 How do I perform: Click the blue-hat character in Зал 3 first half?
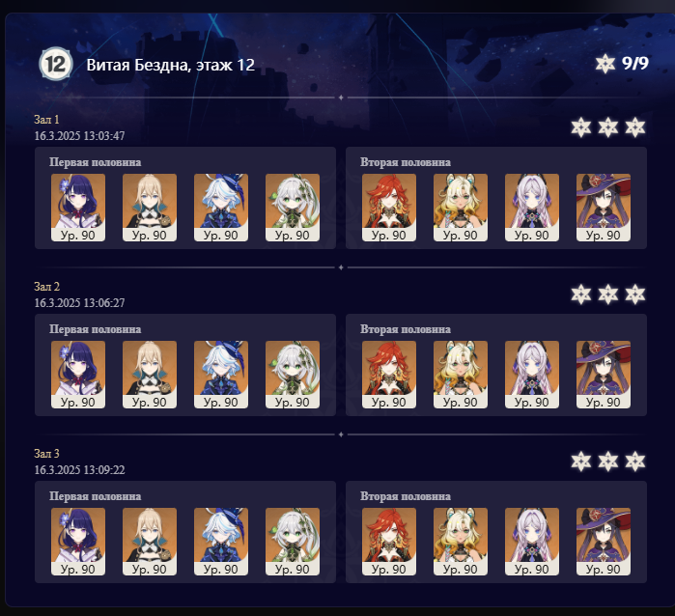tap(221, 542)
